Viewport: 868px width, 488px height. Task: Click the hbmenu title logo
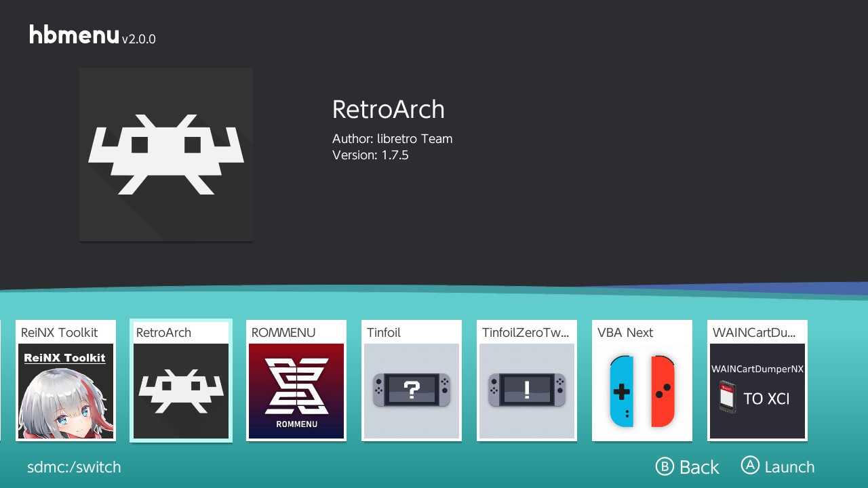(74, 35)
